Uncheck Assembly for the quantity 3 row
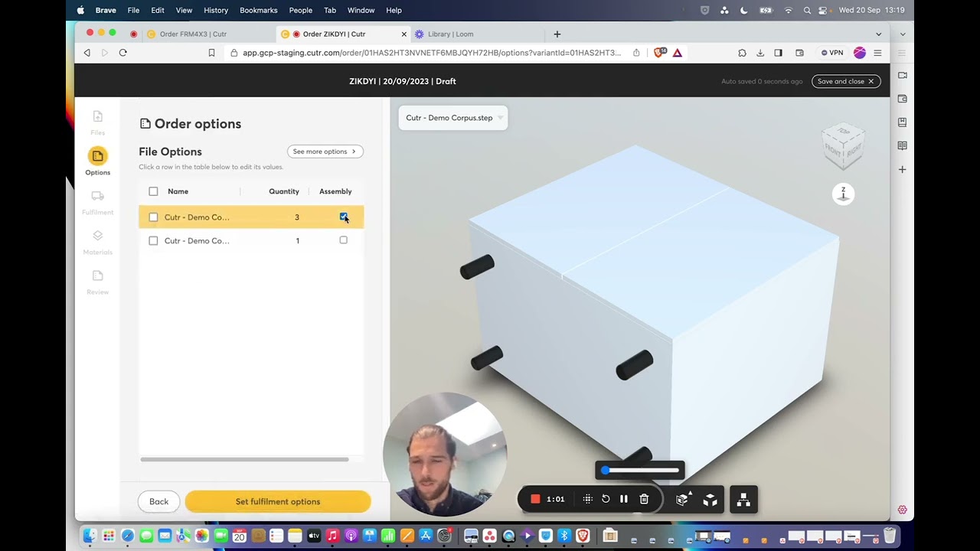Viewport: 980px width, 551px height. (x=343, y=217)
